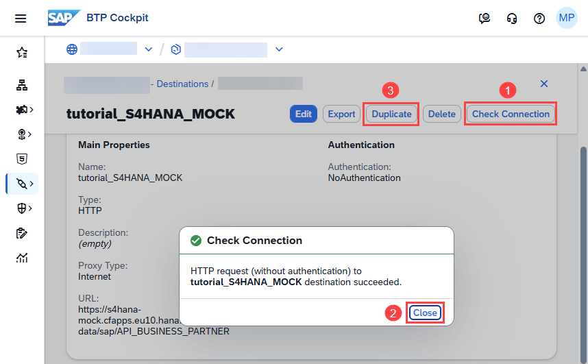
Task: Click the 'Authentication' section heading
Action: (361, 145)
